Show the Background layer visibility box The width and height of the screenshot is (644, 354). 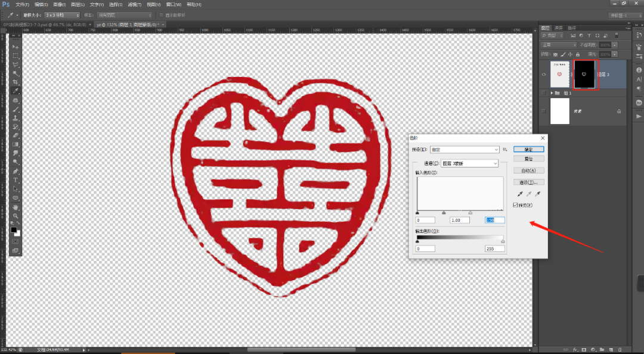[543, 111]
